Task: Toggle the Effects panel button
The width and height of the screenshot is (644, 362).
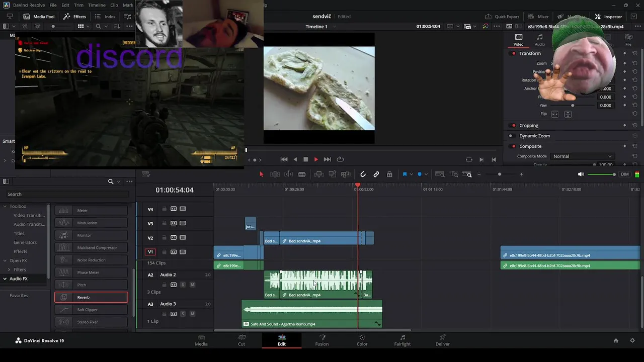Action: (74, 17)
